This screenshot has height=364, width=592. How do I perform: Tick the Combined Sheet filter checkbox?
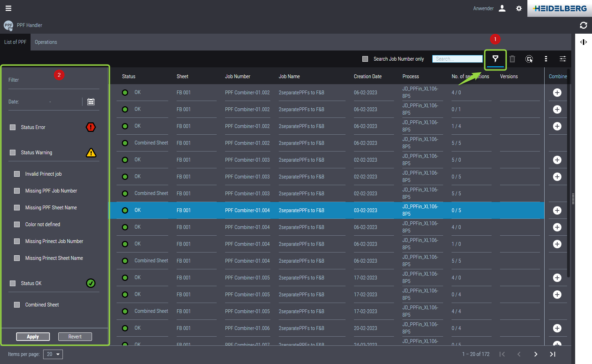tap(17, 305)
